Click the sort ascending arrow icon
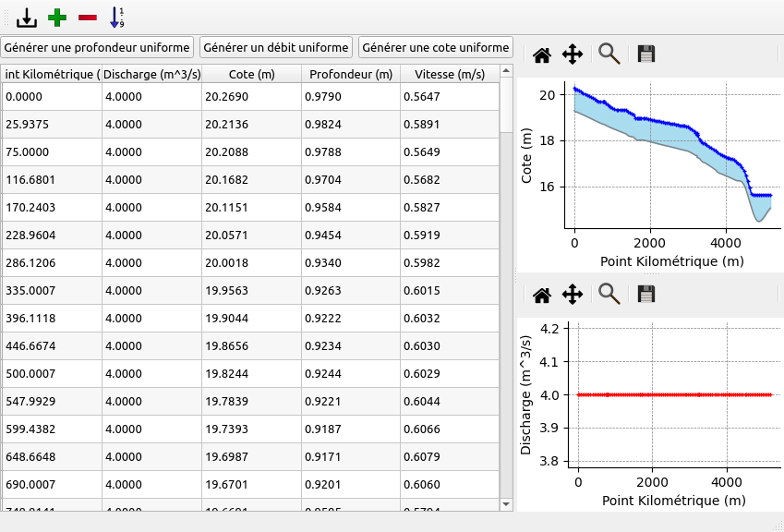 116,17
